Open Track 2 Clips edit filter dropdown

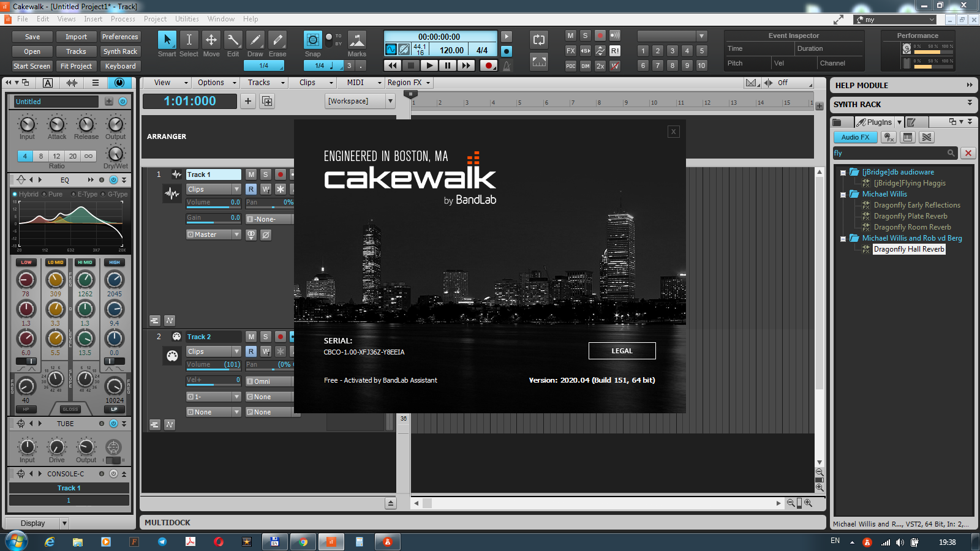tap(214, 351)
